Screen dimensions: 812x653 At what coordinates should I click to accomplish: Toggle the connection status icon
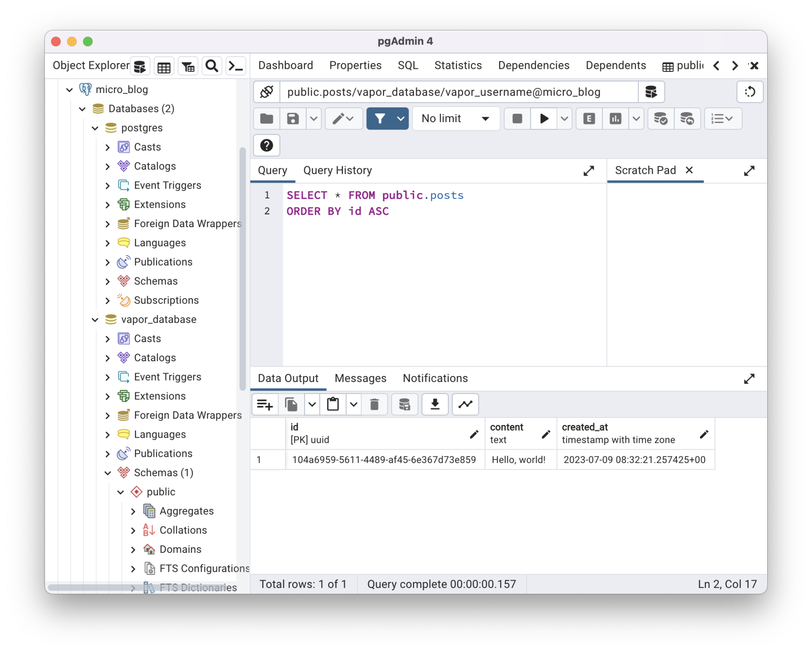click(267, 92)
